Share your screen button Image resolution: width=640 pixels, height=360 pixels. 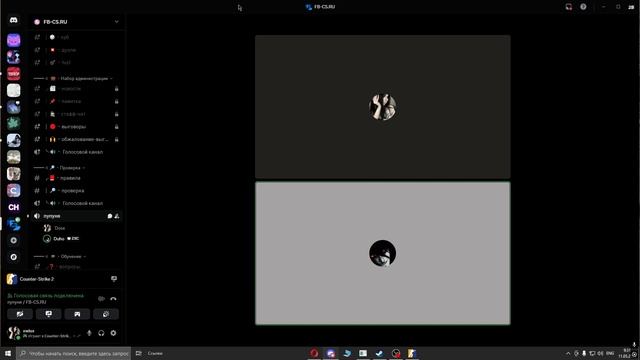tap(49, 314)
